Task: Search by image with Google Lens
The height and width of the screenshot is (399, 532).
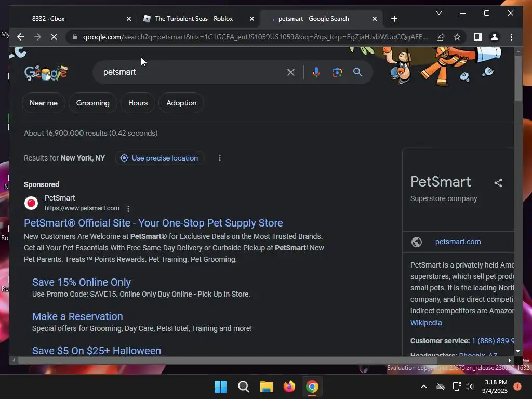Action: 337,72
